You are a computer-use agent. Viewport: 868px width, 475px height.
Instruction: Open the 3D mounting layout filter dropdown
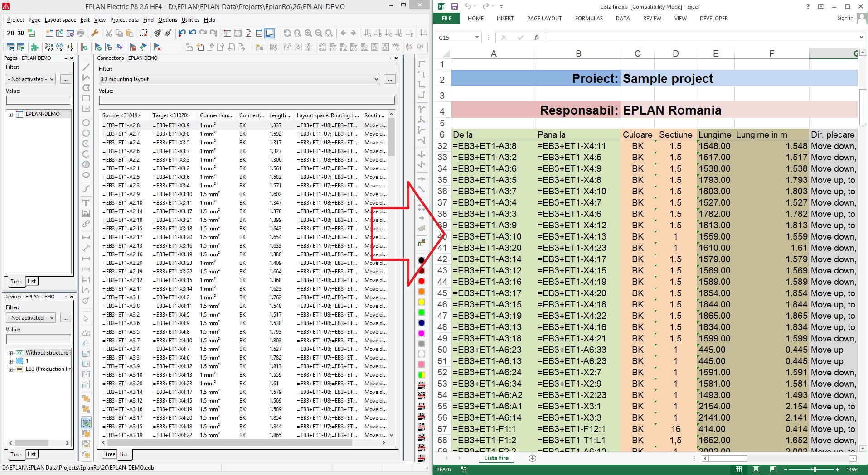click(376, 79)
